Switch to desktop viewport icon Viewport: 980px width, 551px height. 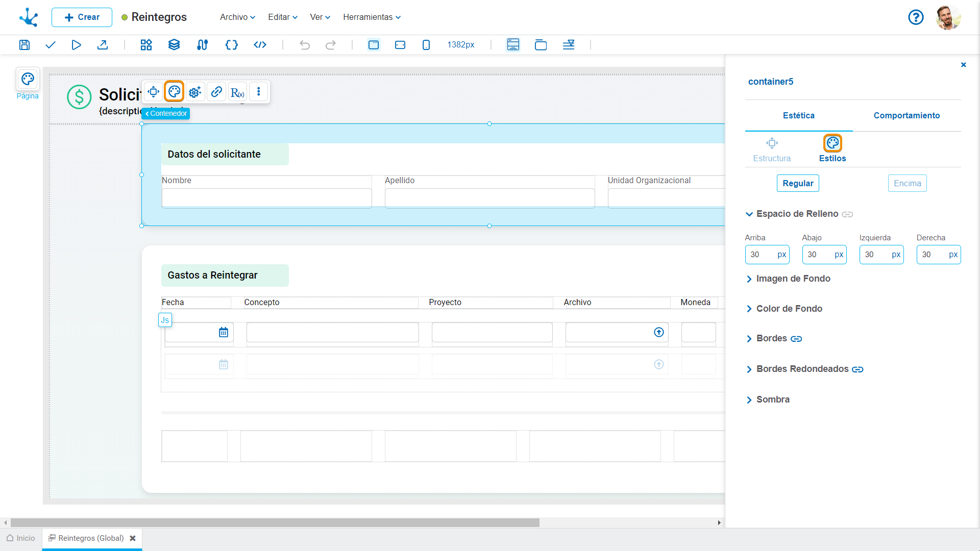coord(374,45)
